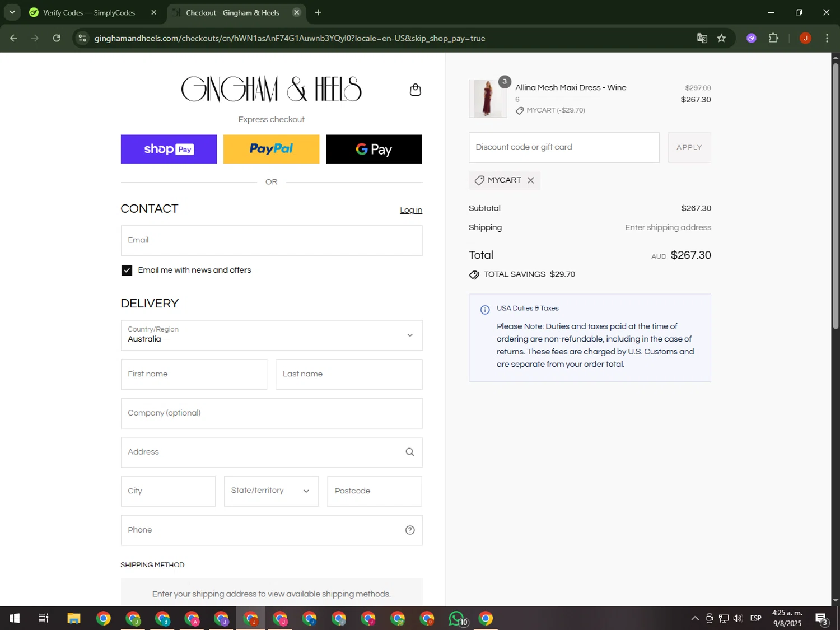Click the Phone input field
840x630 pixels.
click(272, 530)
